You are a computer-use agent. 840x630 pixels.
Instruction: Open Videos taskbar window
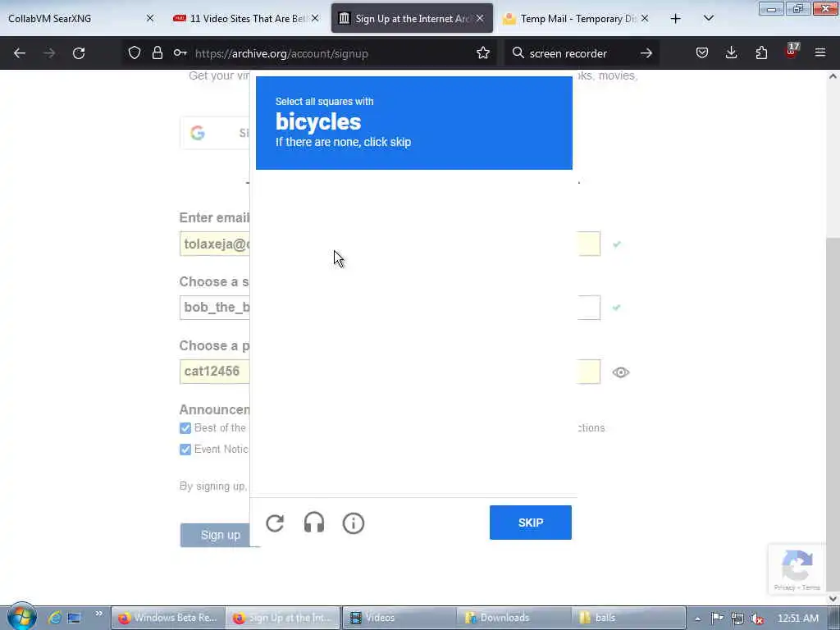click(399, 618)
